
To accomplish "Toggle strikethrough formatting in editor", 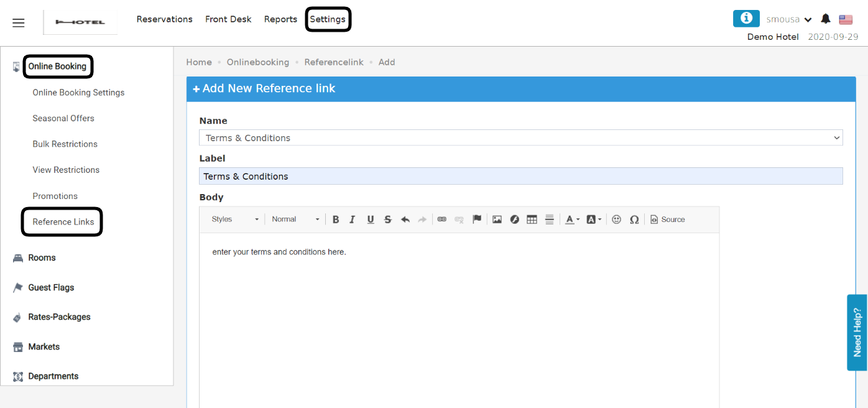I will click(388, 220).
